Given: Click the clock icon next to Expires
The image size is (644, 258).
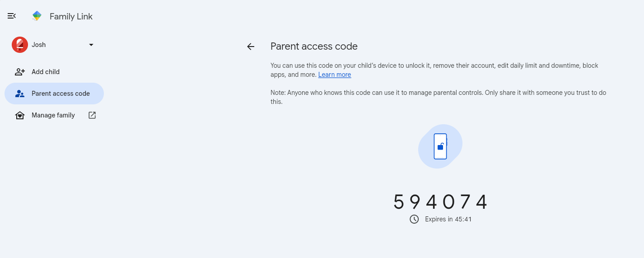Looking at the screenshot, I should [414, 219].
